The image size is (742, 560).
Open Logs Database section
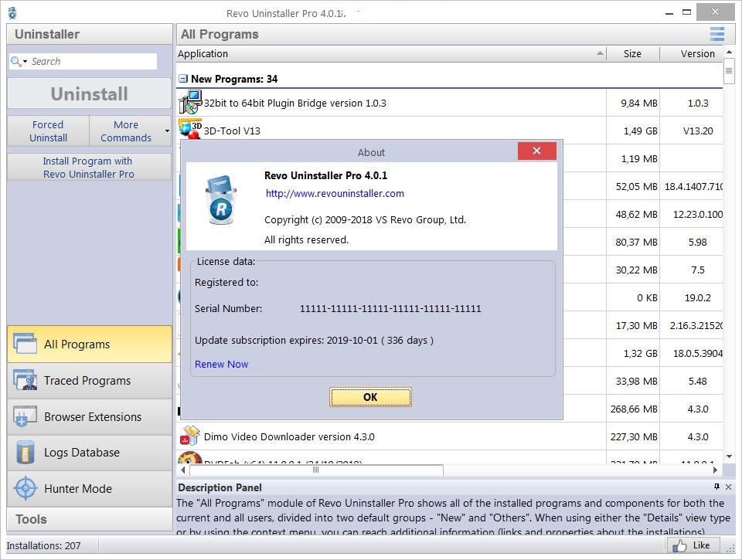coord(90,453)
